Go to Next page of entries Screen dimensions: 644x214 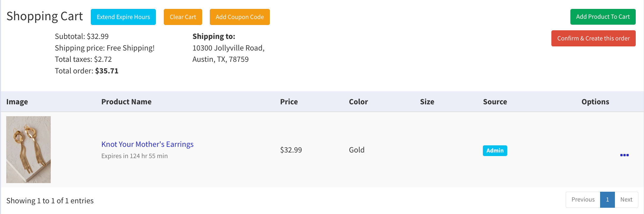click(626, 200)
